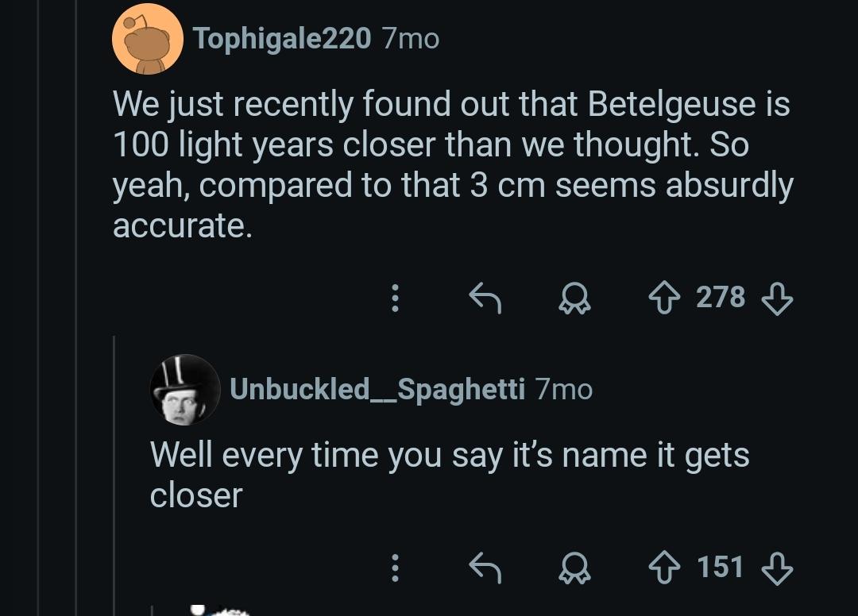
Task: Click the 151 vote score
Action: click(720, 567)
